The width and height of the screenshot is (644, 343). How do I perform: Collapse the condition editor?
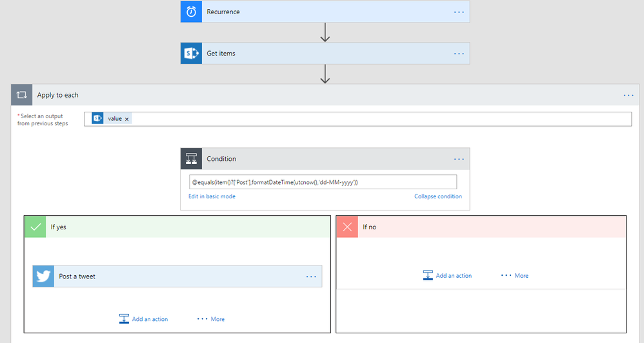[438, 196]
